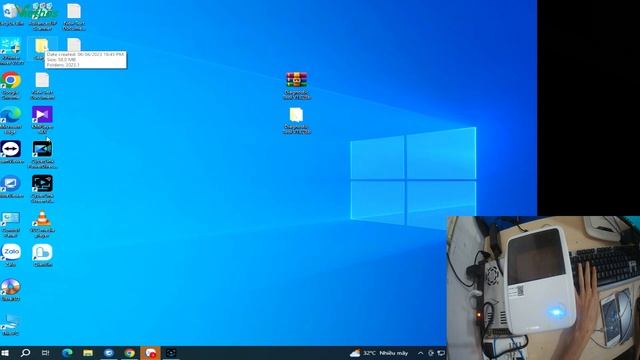
Task: Select the Diagnostic tool folder on desktop
Action: pos(297,120)
